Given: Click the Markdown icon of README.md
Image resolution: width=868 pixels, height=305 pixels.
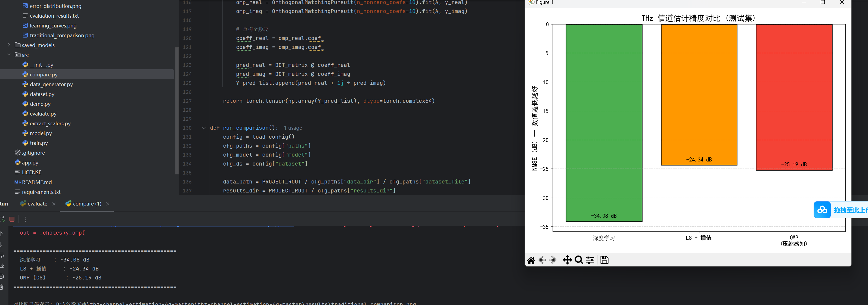Looking at the screenshot, I should coord(17,182).
